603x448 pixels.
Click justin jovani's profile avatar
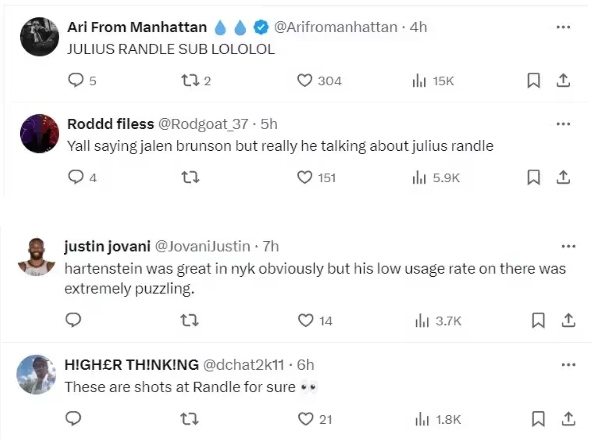[37, 257]
